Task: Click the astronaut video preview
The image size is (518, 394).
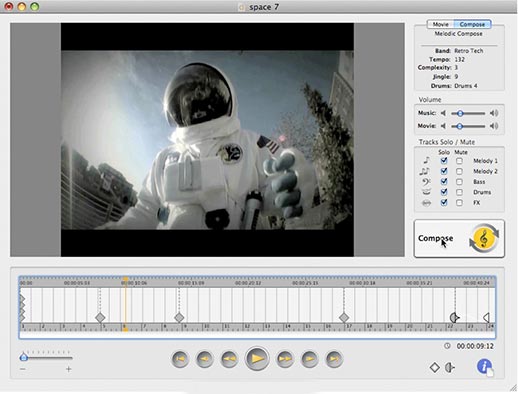Action: (207, 140)
